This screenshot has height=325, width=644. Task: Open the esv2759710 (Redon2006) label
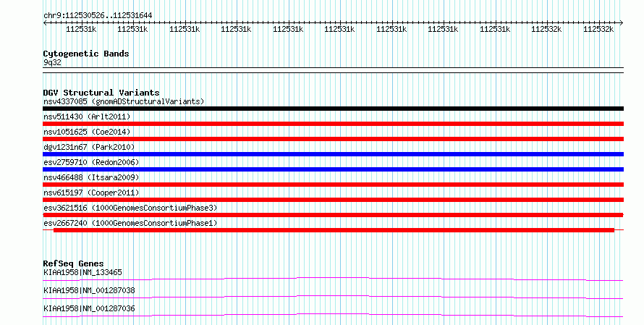(x=91, y=162)
